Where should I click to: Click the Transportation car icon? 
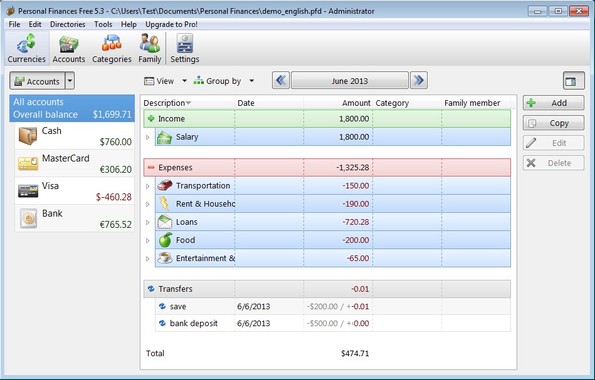(x=165, y=186)
